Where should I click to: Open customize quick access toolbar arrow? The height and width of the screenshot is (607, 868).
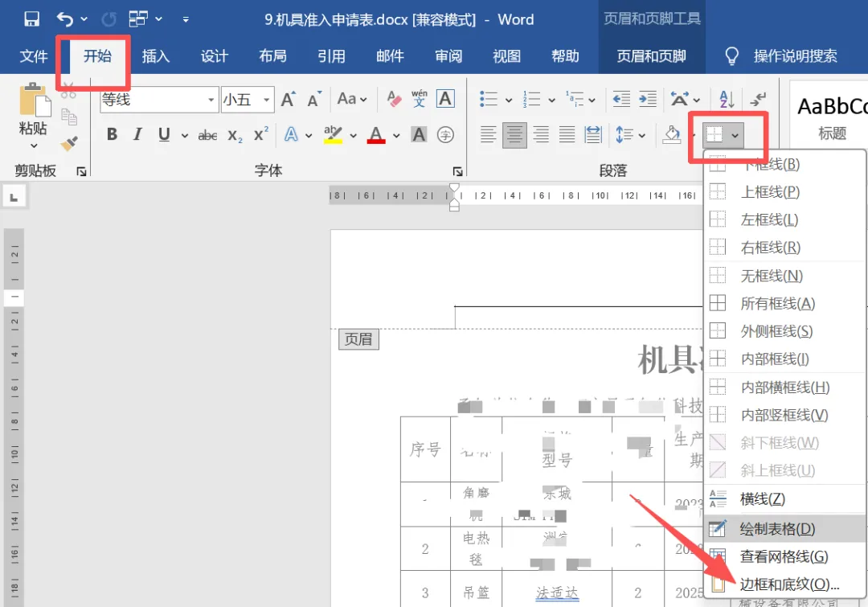point(186,19)
